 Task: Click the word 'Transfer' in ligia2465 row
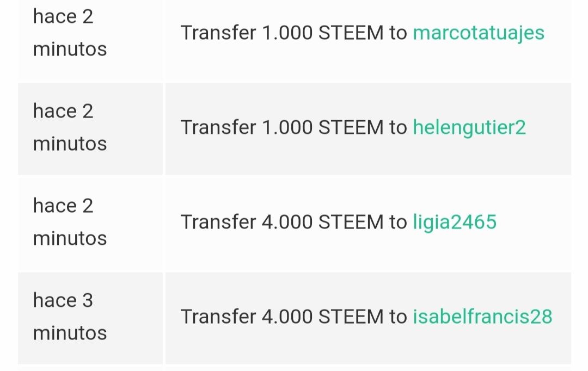pyautogui.click(x=218, y=222)
